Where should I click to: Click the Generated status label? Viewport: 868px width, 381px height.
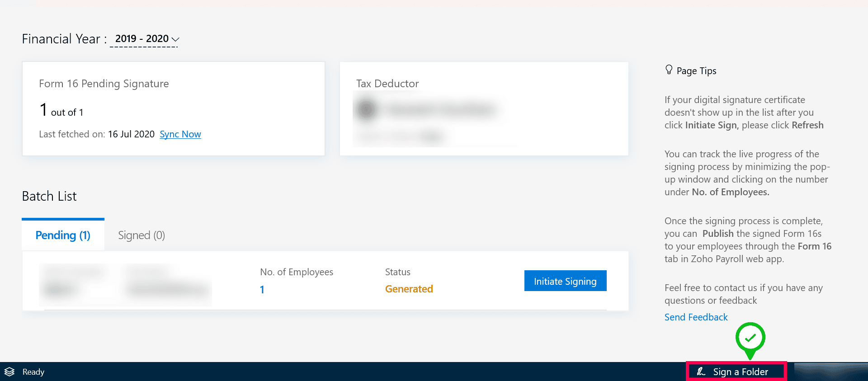[409, 289]
